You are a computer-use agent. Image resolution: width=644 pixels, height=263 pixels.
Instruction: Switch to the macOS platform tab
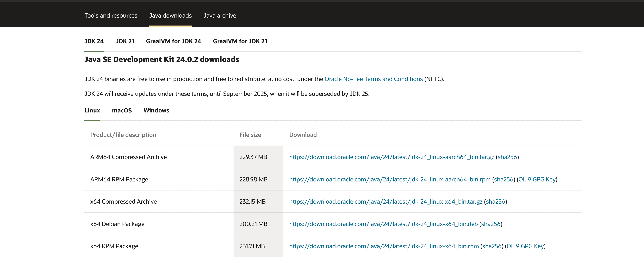[x=122, y=110]
